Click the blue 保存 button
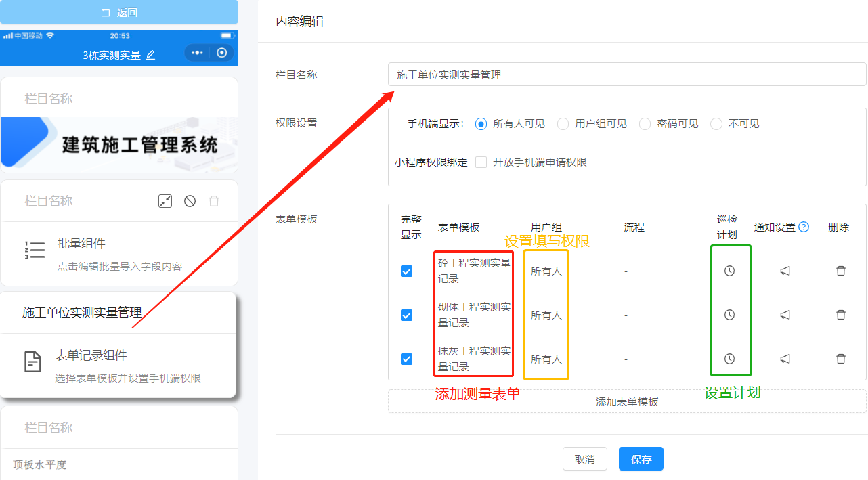The height and width of the screenshot is (480, 868). [x=641, y=459]
